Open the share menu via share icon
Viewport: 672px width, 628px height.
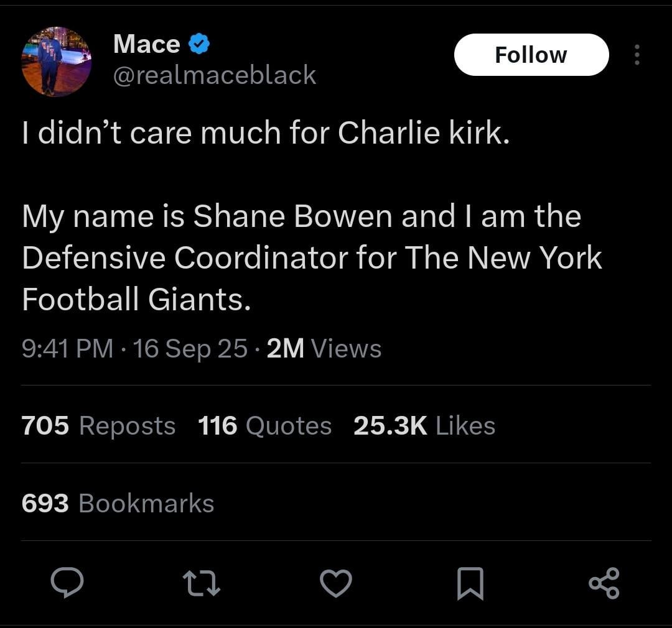click(x=605, y=583)
